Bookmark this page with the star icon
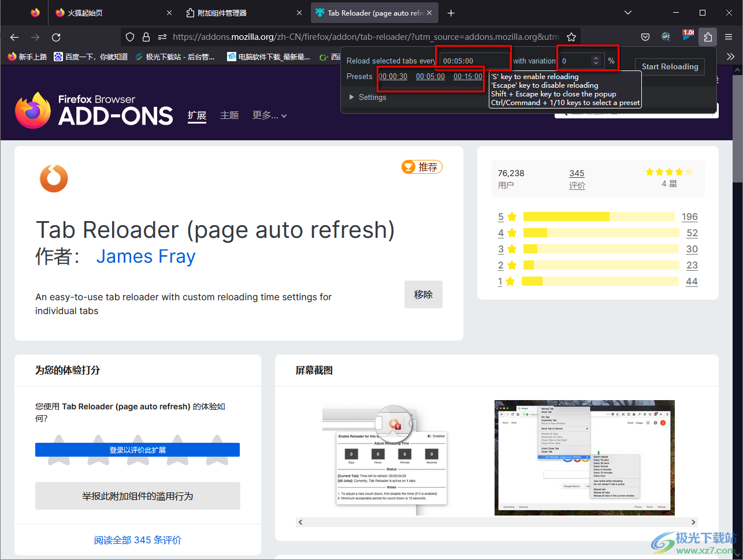Viewport: 743px width, 560px height. click(571, 37)
